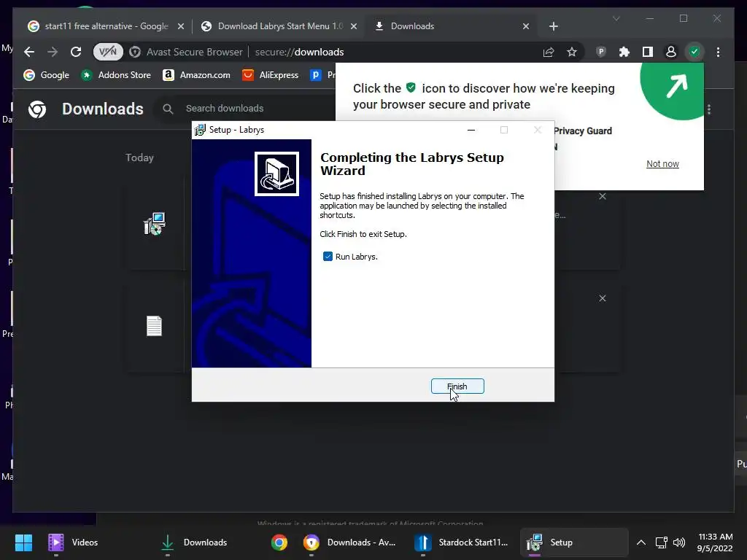747x560 pixels.
Task: Close the Download Labrys Start Menu tab
Action: 354,27
